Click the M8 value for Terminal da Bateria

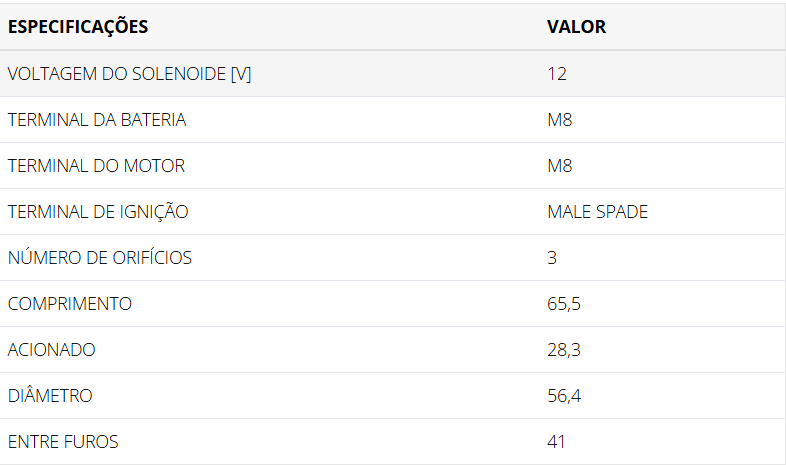[559, 120]
